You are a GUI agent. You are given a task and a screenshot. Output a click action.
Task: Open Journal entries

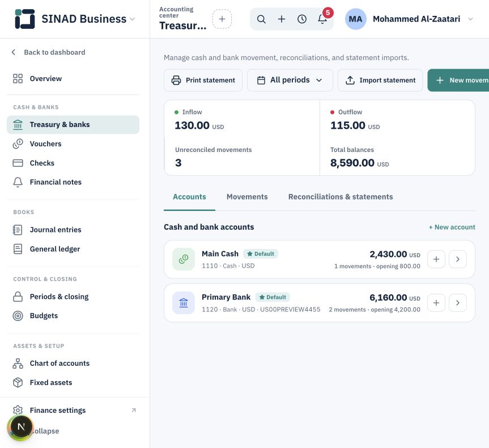coord(73,230)
